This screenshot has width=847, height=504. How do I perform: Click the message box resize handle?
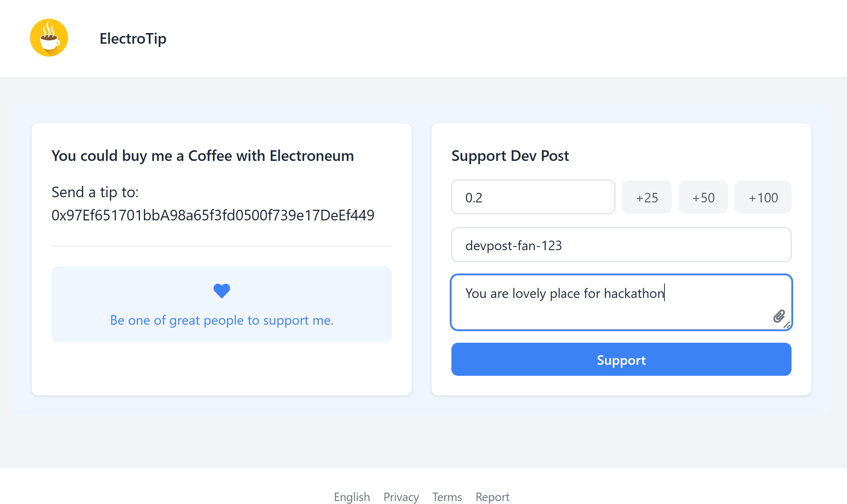click(787, 325)
